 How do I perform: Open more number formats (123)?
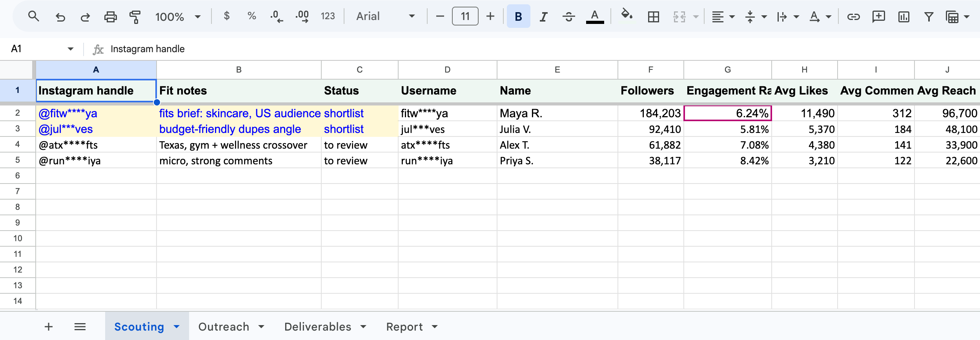tap(328, 16)
